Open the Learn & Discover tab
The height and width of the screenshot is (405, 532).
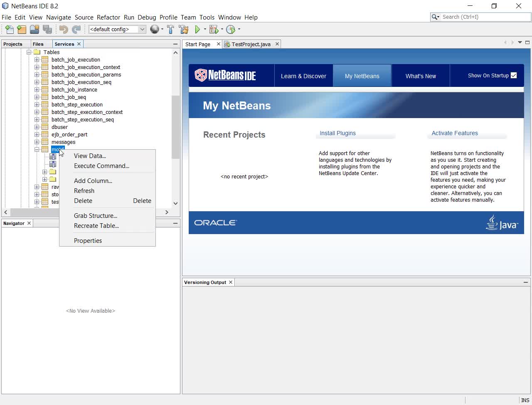tap(303, 76)
